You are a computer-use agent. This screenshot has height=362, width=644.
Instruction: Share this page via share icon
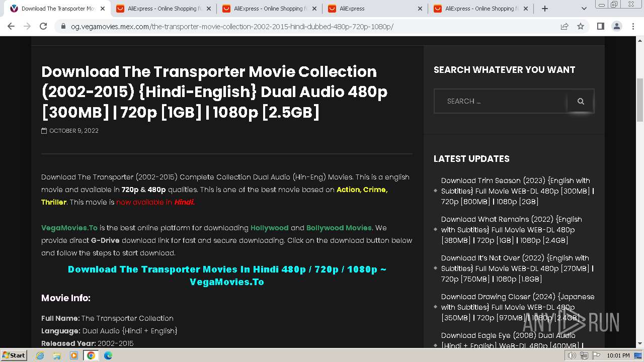pos(565,26)
